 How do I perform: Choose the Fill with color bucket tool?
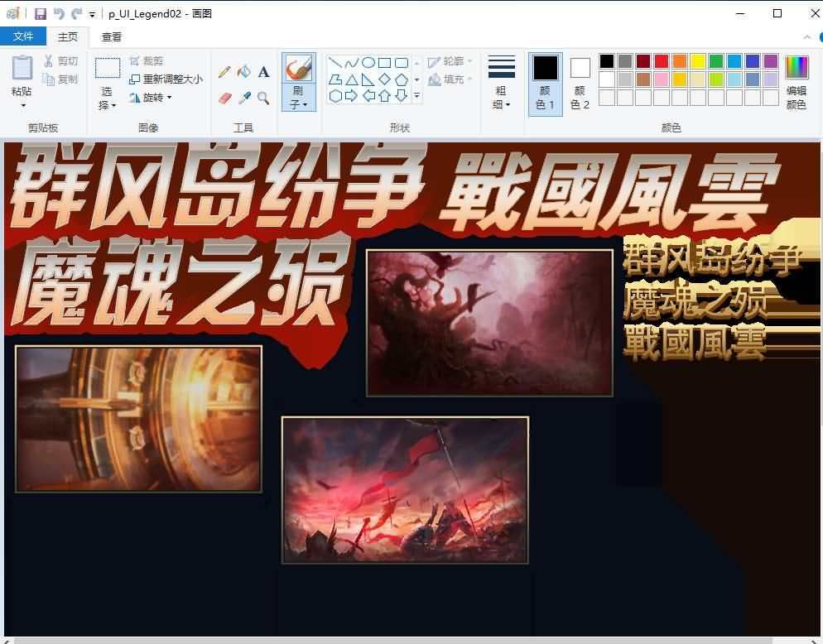[243, 72]
